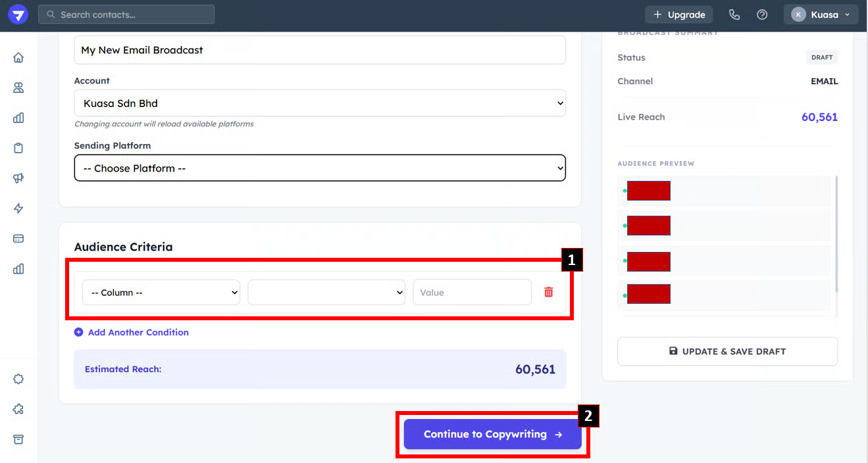
Task: Click the home icon in the sidebar
Action: [x=18, y=58]
